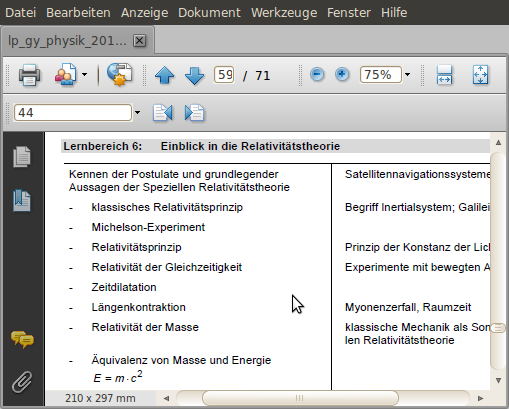Click the formula E = m·c²
The width and height of the screenshot is (509, 409).
118,377
